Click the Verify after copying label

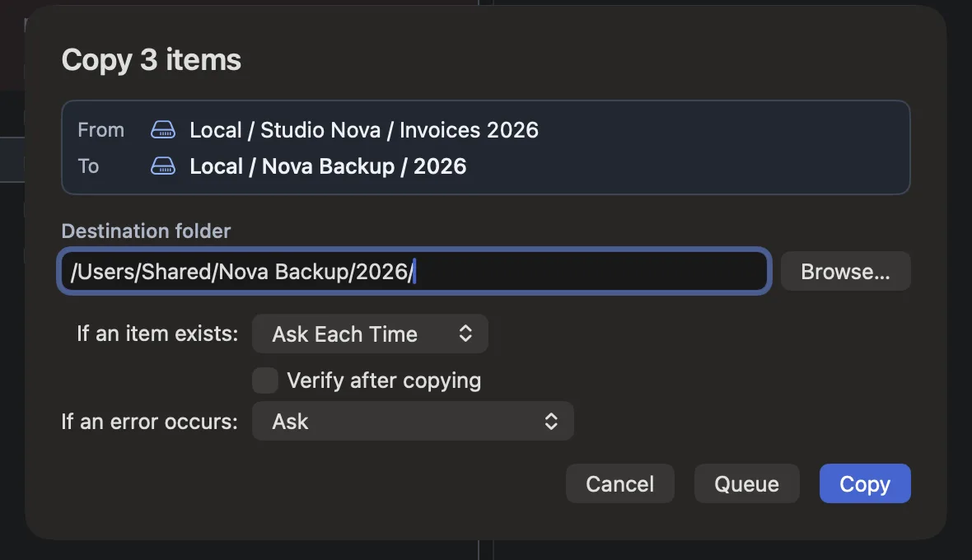pyautogui.click(x=384, y=380)
